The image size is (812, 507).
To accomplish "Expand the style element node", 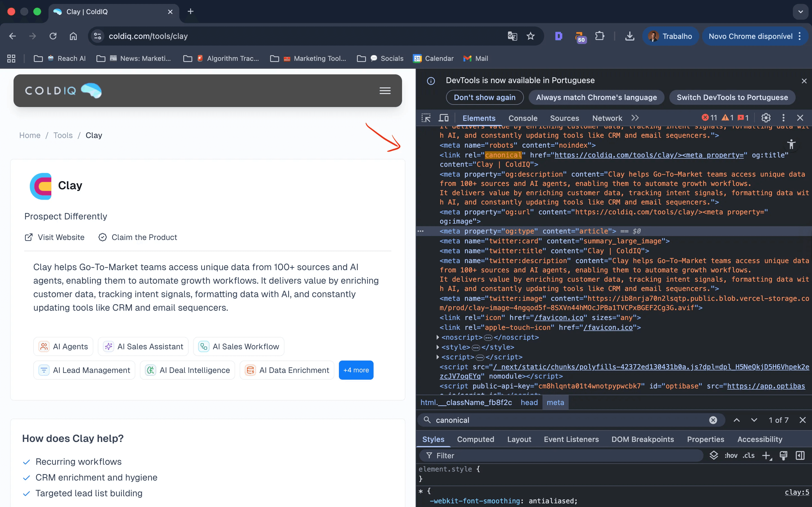I will [x=438, y=347].
